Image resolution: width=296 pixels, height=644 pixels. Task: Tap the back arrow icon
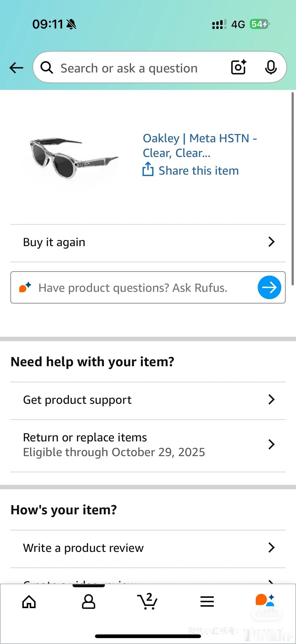(16, 68)
